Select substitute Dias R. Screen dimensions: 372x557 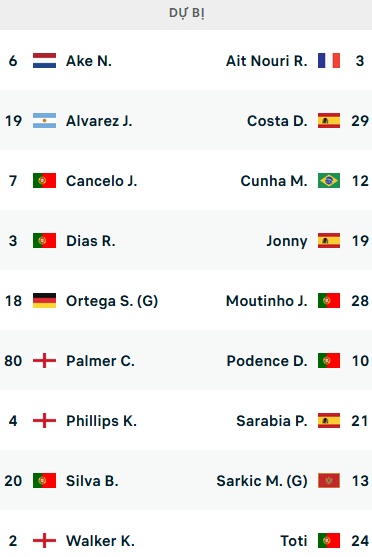[x=91, y=241]
